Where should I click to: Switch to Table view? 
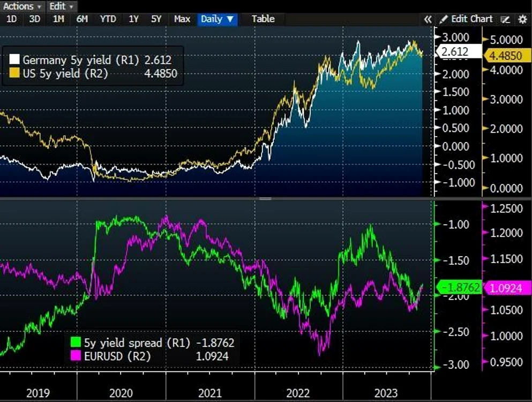(263, 19)
